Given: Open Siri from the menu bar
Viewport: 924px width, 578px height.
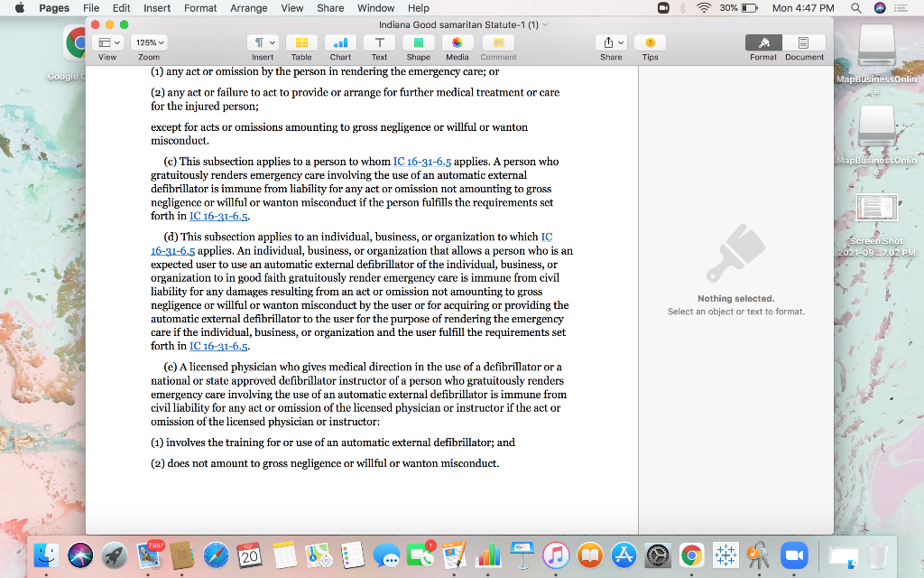Looking at the screenshot, I should 880,7.
